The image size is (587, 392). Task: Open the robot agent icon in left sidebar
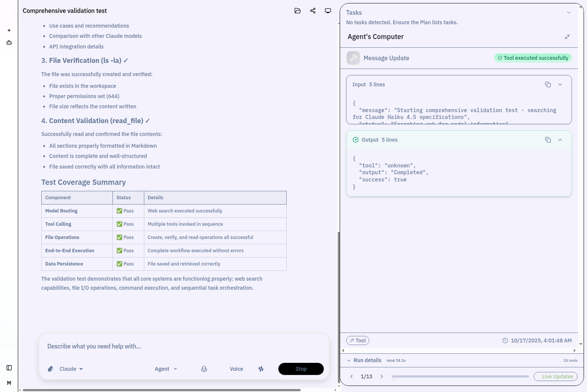[x=9, y=42]
